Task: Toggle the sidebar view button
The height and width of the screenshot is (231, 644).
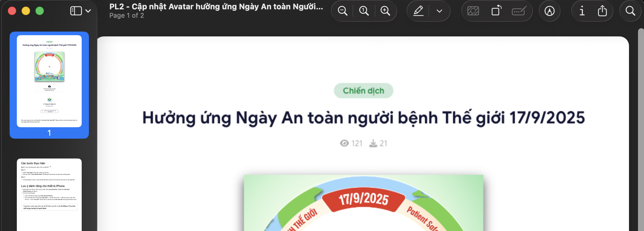Action: click(x=76, y=11)
